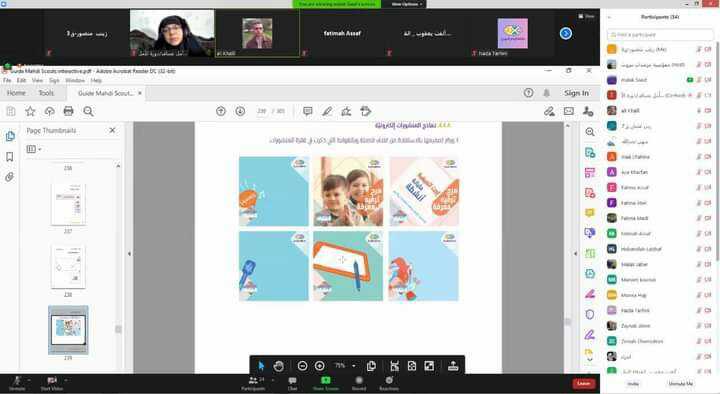Select the page 237 thumbnail
Image resolution: width=720 pixels, height=394 pixels.
(x=68, y=204)
